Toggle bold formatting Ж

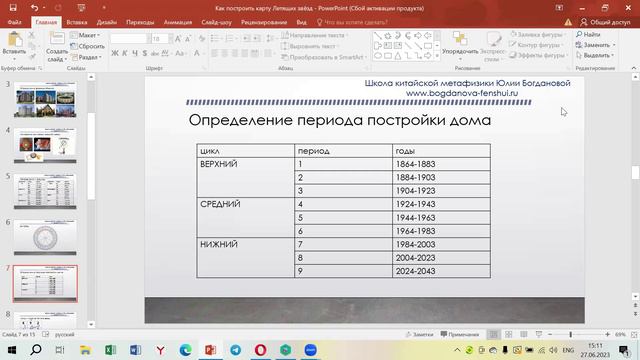pyautogui.click(x=115, y=53)
